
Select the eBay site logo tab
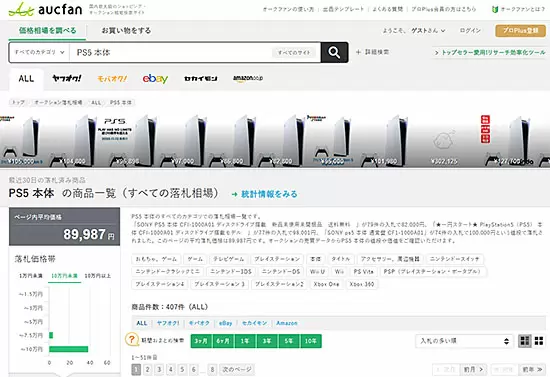(x=155, y=79)
